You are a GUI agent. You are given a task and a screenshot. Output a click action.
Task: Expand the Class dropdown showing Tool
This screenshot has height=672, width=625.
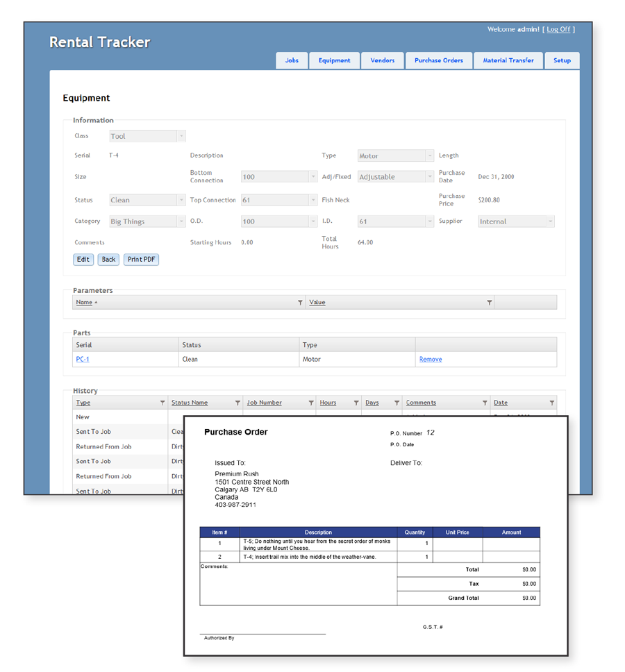coord(147,136)
